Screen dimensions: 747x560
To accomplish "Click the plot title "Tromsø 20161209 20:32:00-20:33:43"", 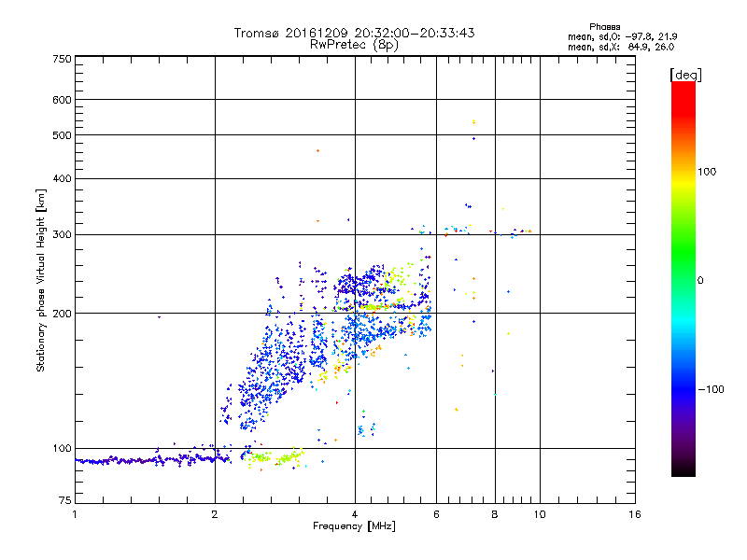I will pyautogui.click(x=354, y=33).
